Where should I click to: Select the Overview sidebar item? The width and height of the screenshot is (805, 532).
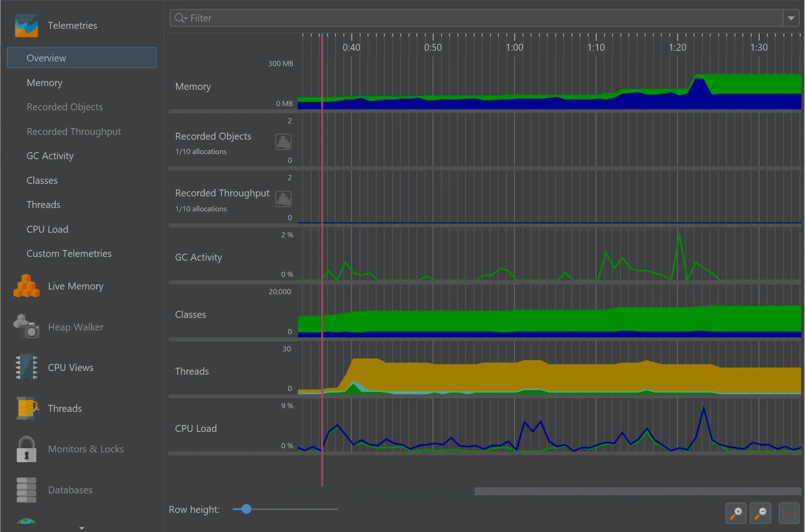(82, 58)
